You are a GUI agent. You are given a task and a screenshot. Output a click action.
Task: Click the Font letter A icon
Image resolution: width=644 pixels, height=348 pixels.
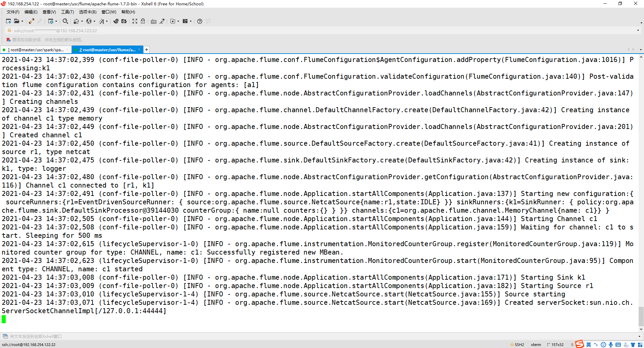(x=102, y=21)
